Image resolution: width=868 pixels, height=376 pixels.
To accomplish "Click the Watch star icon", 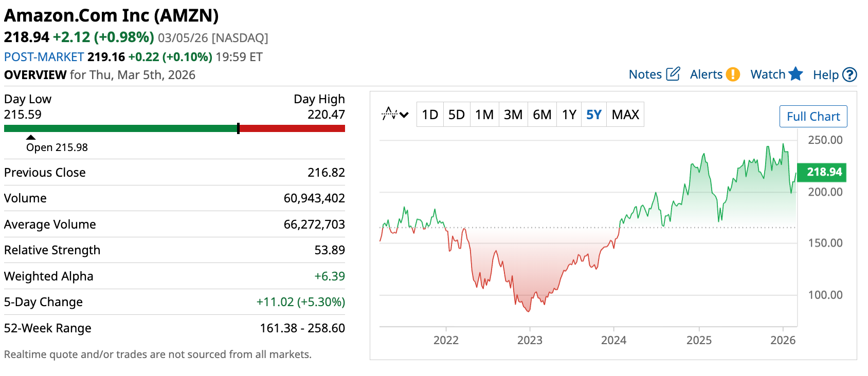I will tap(795, 74).
